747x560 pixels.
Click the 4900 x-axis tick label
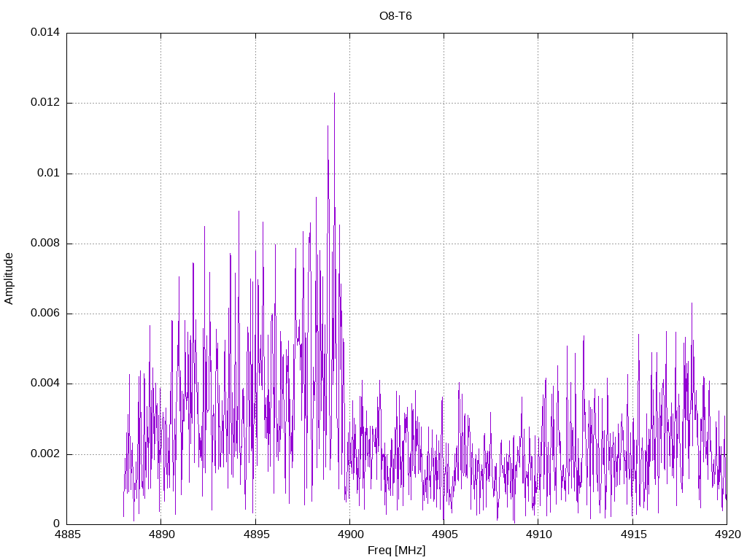coord(349,534)
